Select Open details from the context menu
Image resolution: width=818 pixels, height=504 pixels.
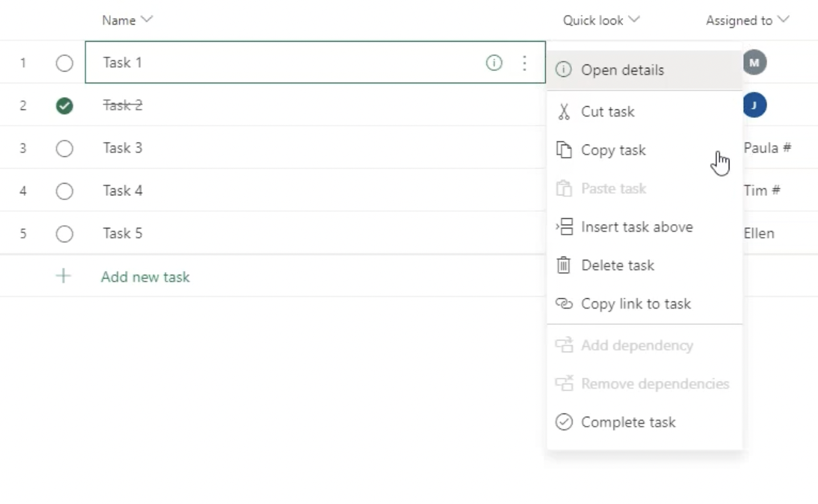coord(622,70)
